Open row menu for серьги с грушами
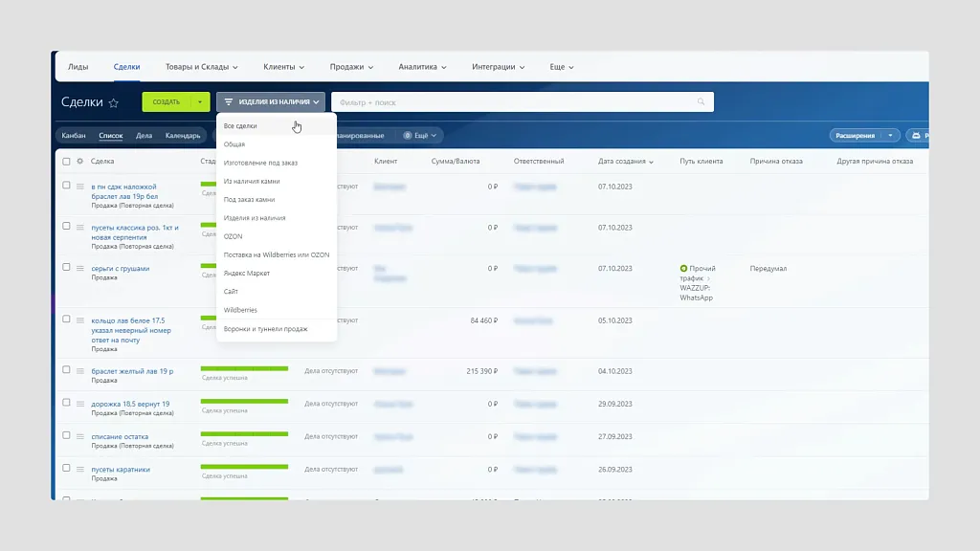 coord(80,269)
